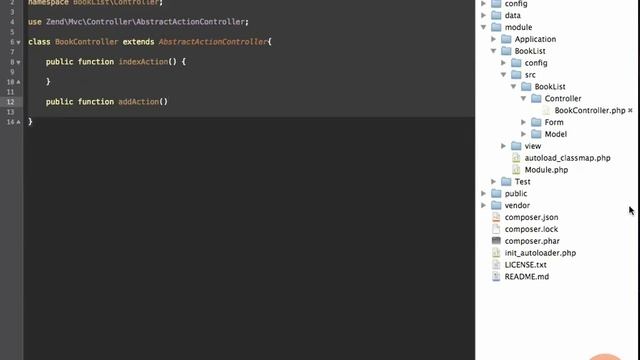
Task: Collapse the Controller folder
Action: pos(523,98)
